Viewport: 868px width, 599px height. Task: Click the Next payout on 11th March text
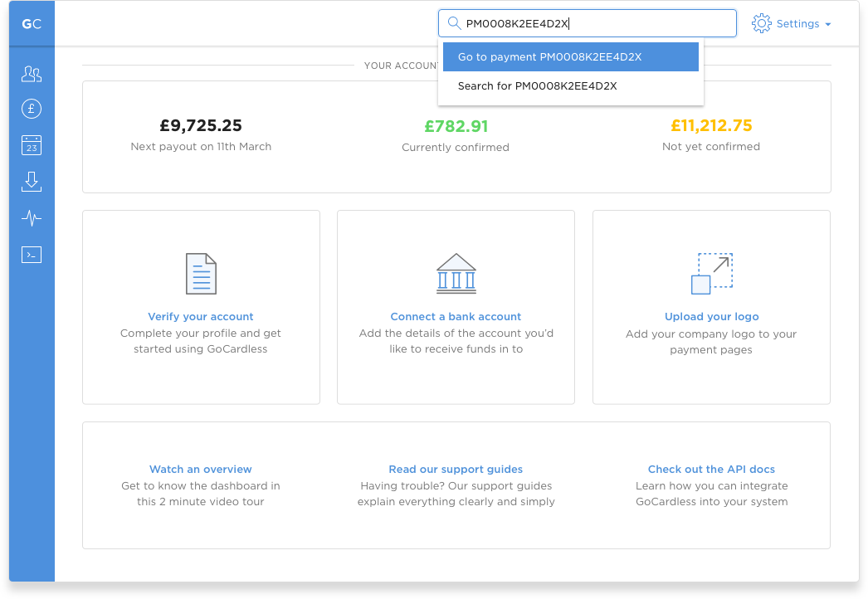click(x=201, y=147)
